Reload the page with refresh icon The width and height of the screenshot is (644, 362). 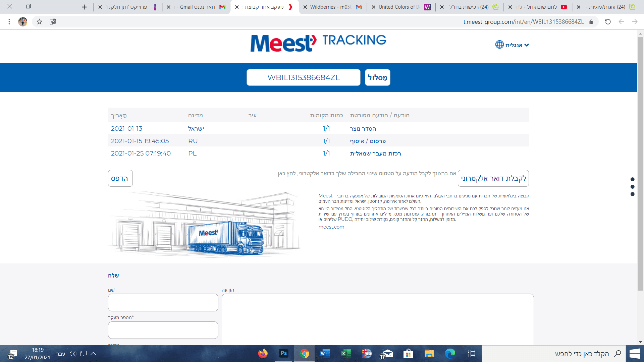pyautogui.click(x=608, y=22)
